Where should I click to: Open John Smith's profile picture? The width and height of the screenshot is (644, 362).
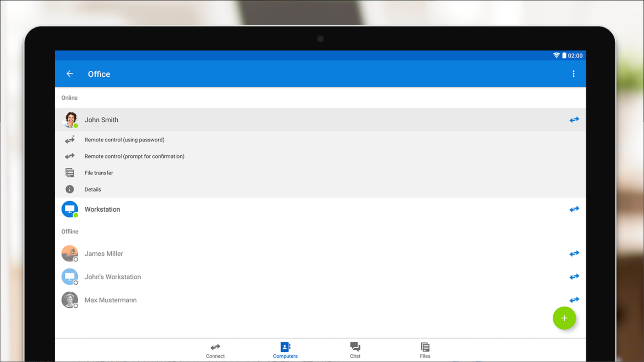coord(69,119)
